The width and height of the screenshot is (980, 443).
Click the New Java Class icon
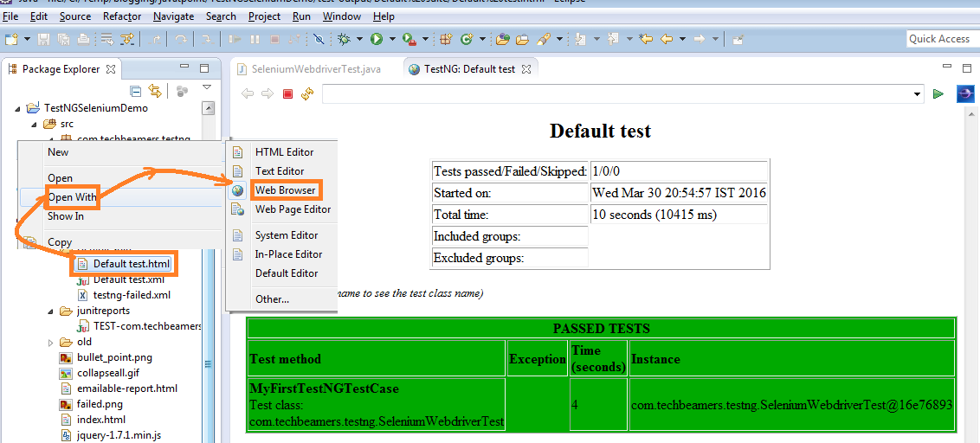(x=467, y=39)
